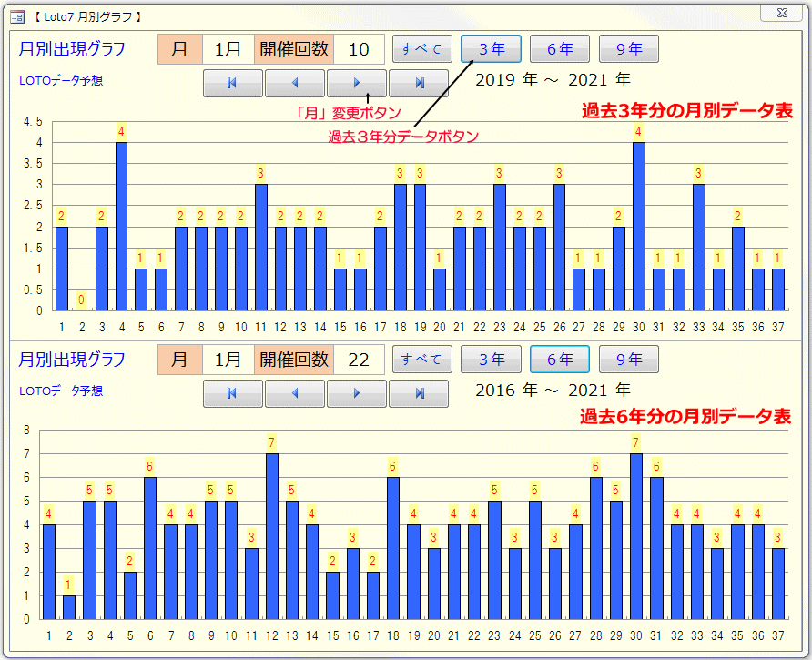This screenshot has height=660, width=812.
Task: Click bar for number 30 in lower chart
Action: [x=636, y=536]
